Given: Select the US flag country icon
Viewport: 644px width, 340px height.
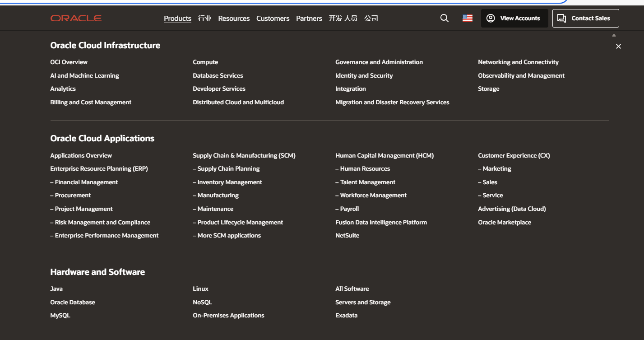Looking at the screenshot, I should coord(468,18).
